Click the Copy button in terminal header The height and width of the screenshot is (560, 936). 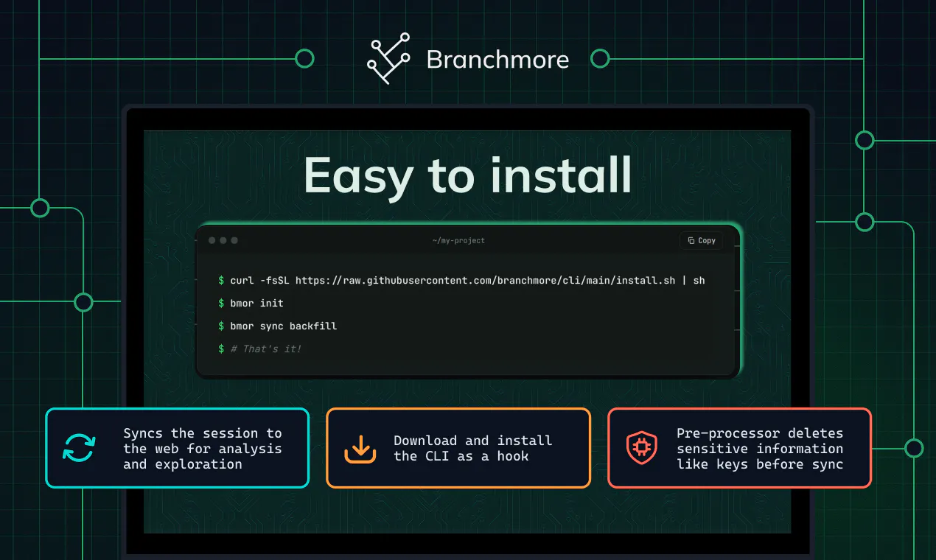[x=702, y=241]
